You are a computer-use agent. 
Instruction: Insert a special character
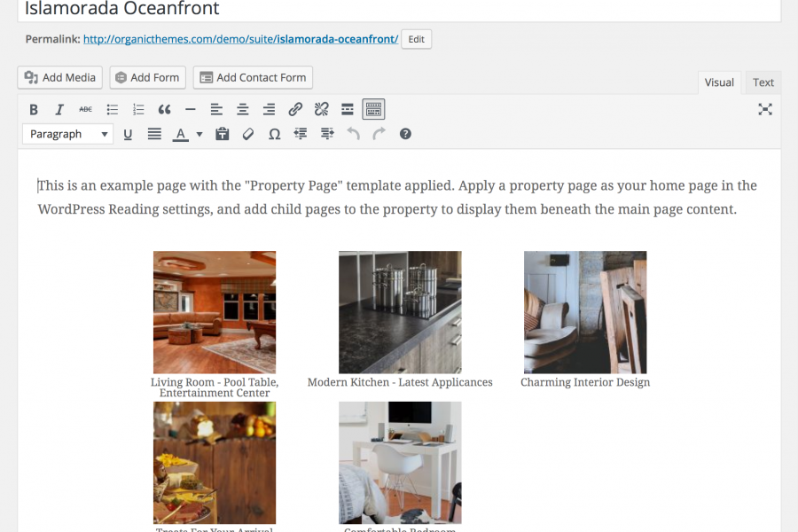click(274, 134)
